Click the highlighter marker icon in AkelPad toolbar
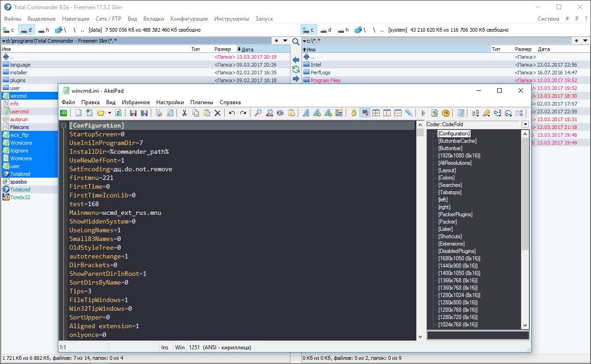This screenshot has height=364, width=591. pyautogui.click(x=486, y=113)
